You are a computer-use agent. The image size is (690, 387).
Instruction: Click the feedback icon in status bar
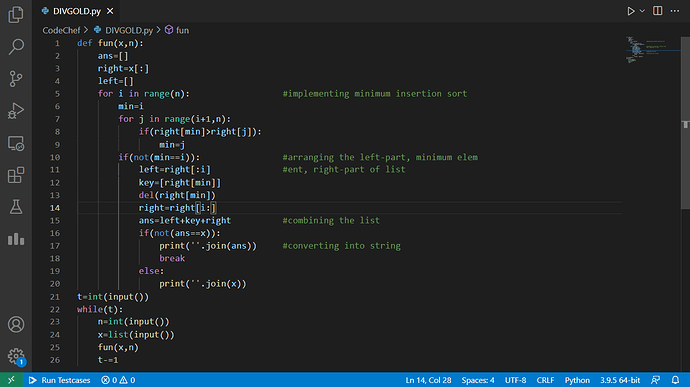pos(655,380)
